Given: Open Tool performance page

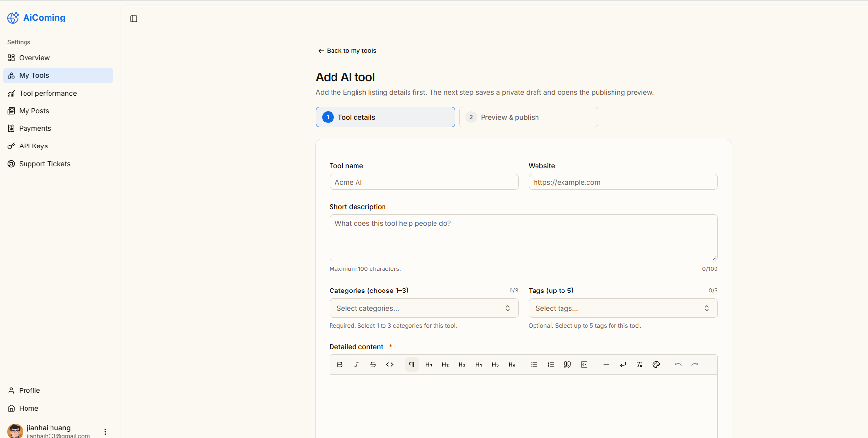Looking at the screenshot, I should click(x=58, y=93).
